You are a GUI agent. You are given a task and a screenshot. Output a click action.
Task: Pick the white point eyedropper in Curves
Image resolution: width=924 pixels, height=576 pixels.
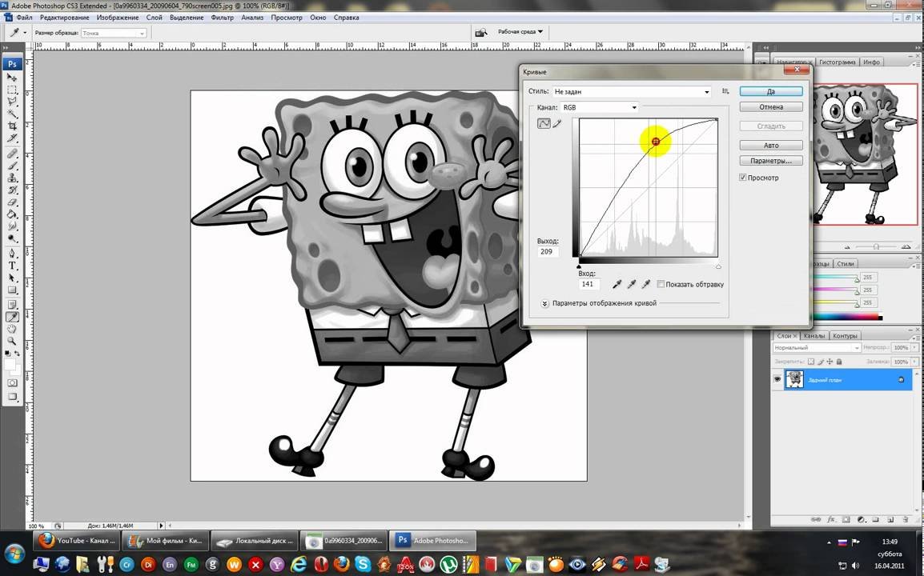(646, 285)
